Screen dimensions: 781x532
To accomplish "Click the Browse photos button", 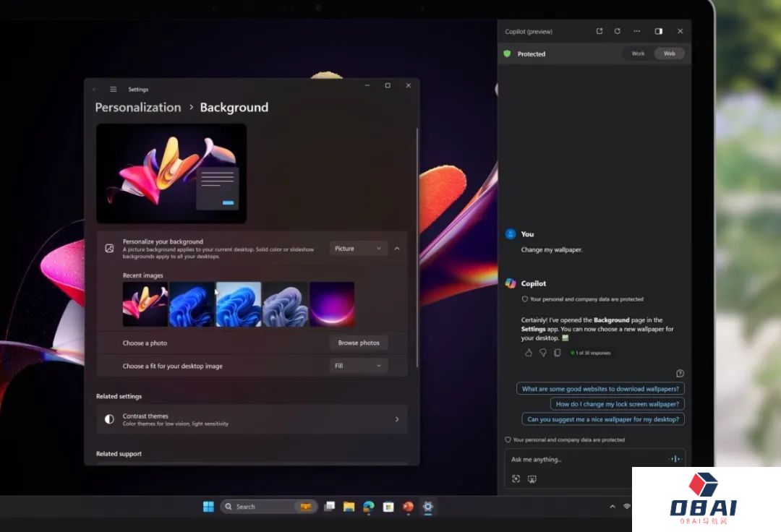I will 359,343.
